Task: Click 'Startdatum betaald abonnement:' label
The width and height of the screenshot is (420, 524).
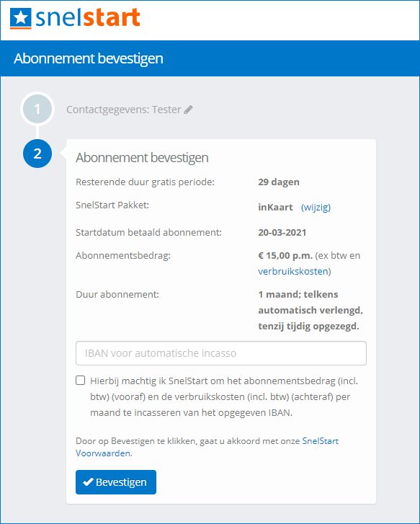Action: point(148,233)
